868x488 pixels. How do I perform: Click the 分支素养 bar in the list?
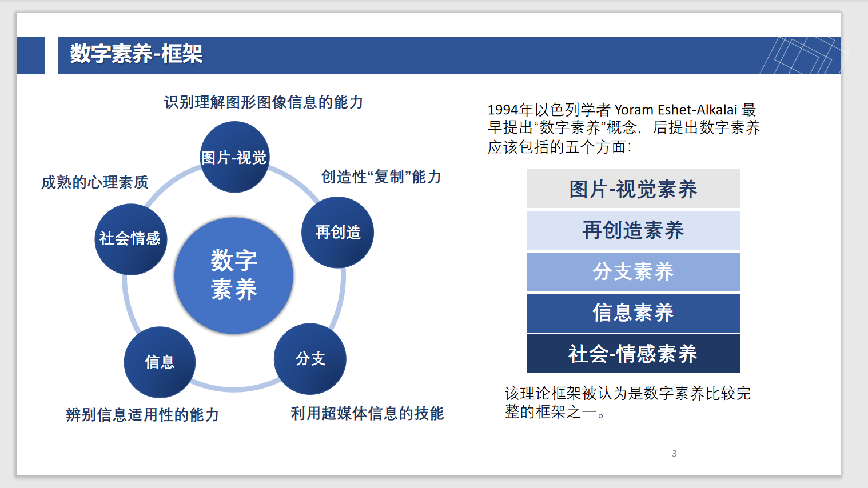pyautogui.click(x=632, y=271)
